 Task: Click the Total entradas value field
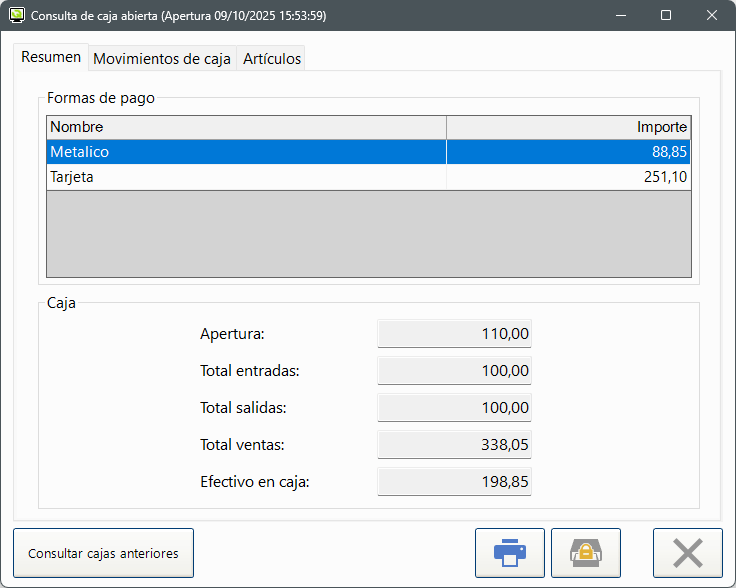pos(454,371)
